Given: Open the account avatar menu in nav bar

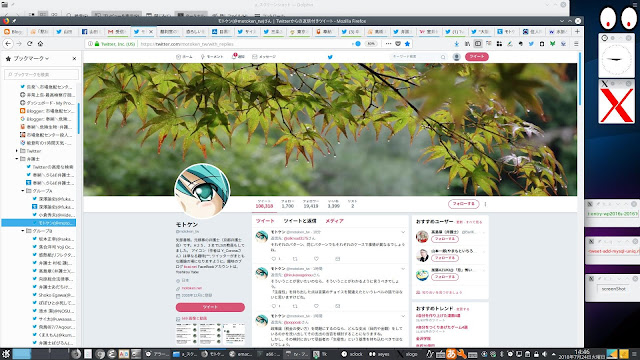Looking at the screenshot, I should (457, 57).
